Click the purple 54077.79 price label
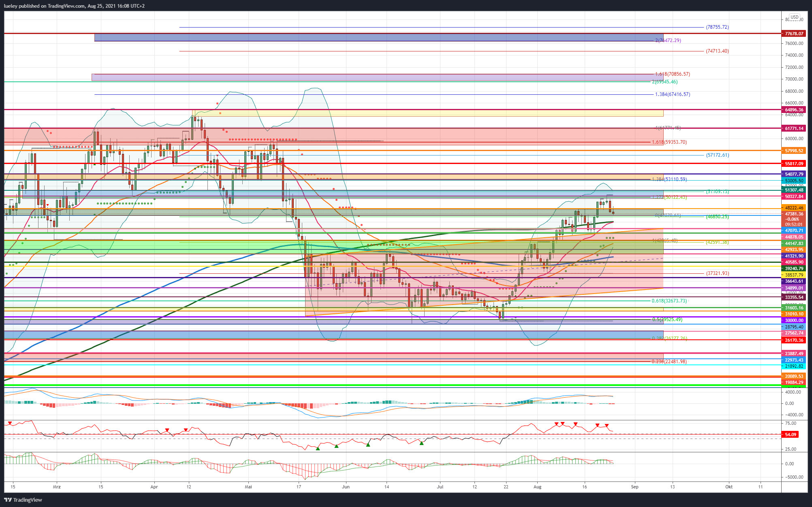 pyautogui.click(x=794, y=174)
